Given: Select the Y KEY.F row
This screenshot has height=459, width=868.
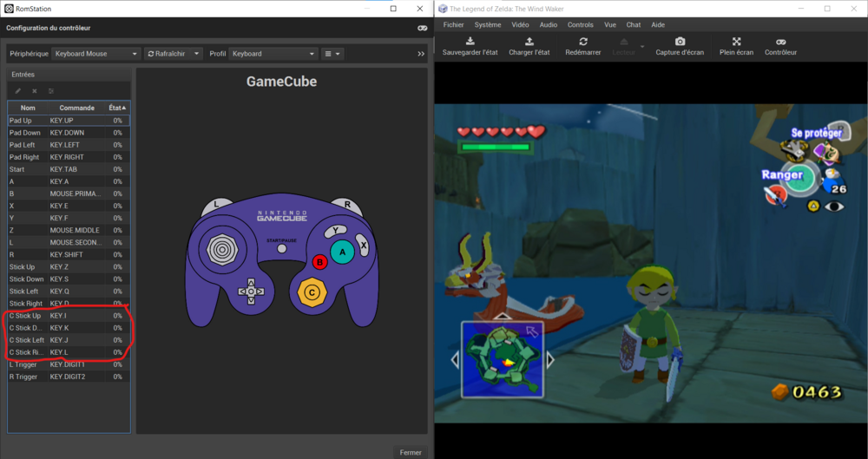Looking at the screenshot, I should (69, 218).
